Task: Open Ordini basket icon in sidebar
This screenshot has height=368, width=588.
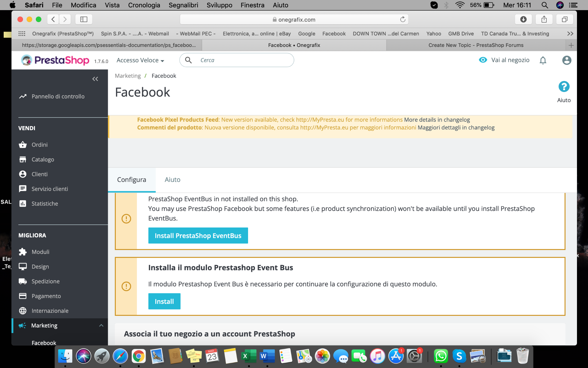Action: coord(23,145)
